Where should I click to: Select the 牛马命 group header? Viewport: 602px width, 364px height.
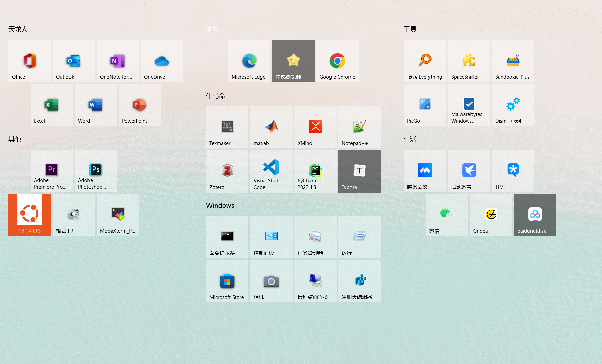coord(216,96)
